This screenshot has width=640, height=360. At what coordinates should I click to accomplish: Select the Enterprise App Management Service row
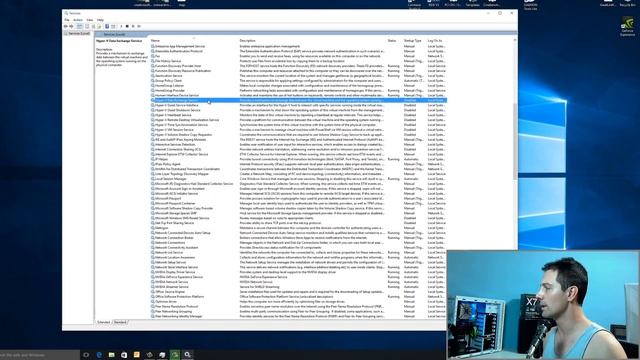[298, 46]
